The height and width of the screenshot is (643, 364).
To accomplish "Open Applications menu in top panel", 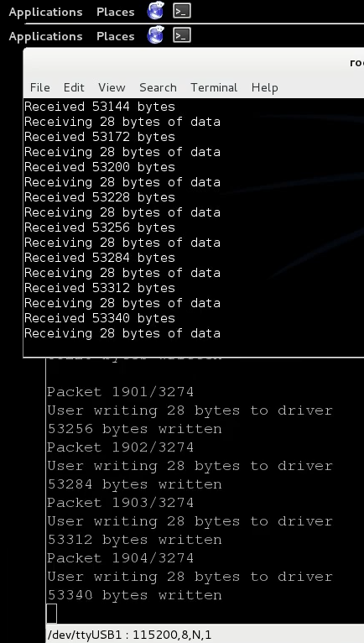I will click(45, 12).
